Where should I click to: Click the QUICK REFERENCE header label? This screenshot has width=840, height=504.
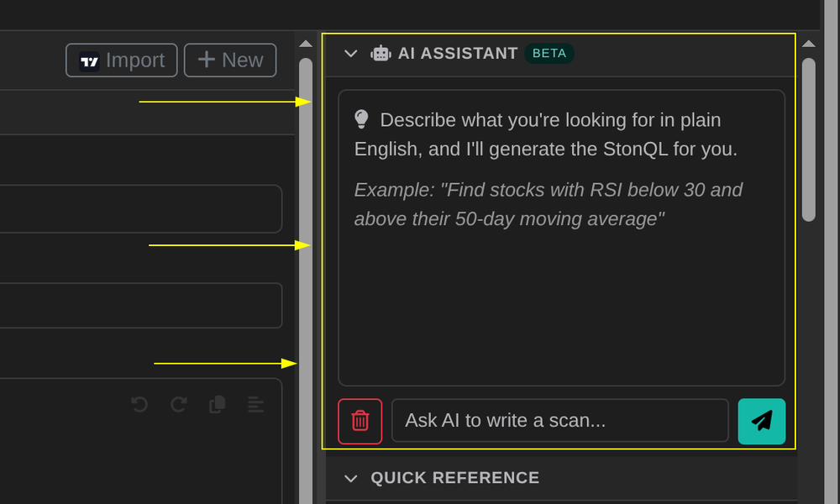pyautogui.click(x=454, y=477)
